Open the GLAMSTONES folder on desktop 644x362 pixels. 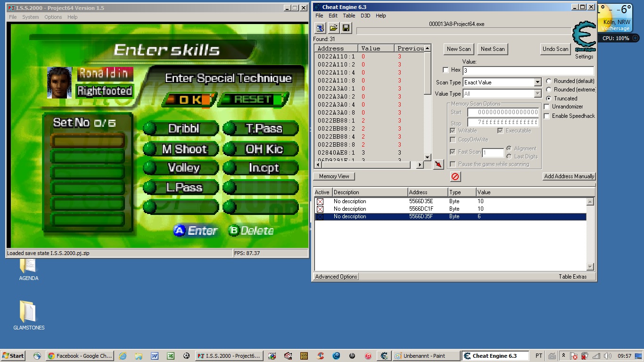click(x=28, y=316)
